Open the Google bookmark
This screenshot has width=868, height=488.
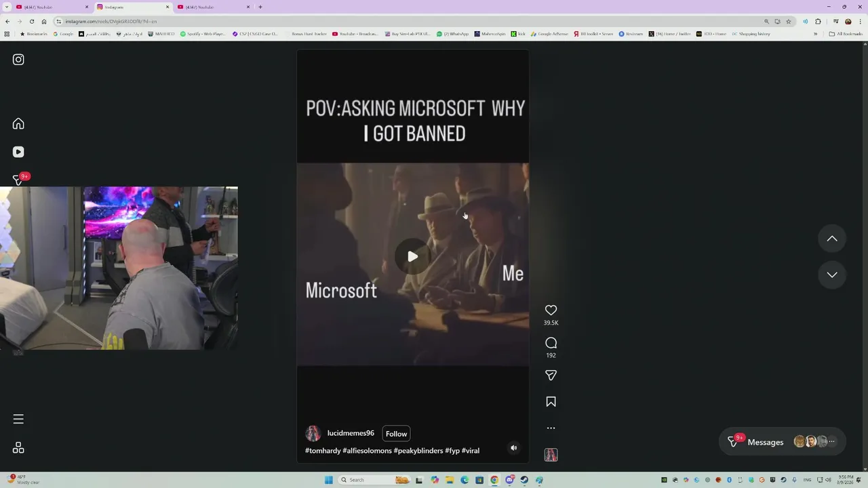pos(63,34)
